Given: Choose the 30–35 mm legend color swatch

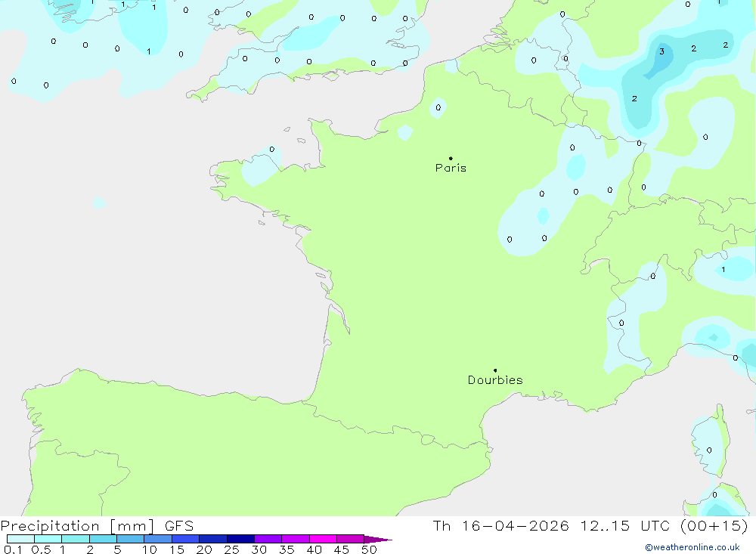Looking at the screenshot, I should (x=268, y=539).
